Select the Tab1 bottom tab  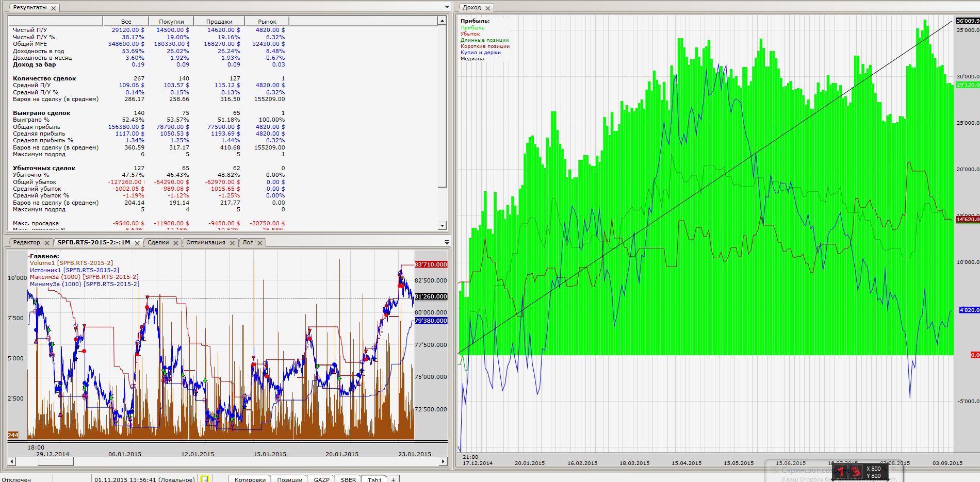tap(374, 479)
